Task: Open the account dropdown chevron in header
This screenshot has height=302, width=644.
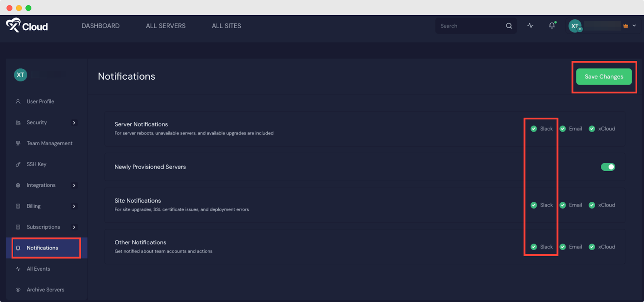Action: tap(634, 26)
